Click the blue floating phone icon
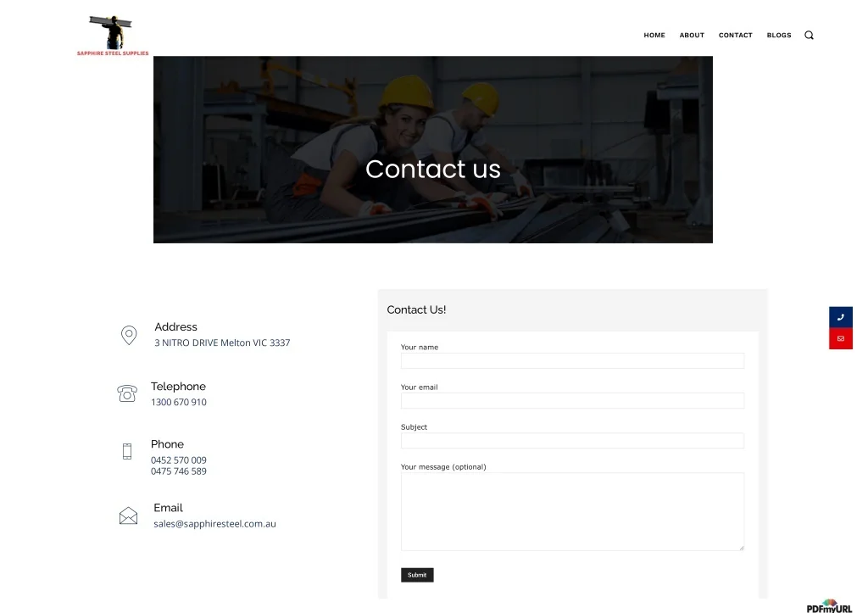 tap(840, 317)
